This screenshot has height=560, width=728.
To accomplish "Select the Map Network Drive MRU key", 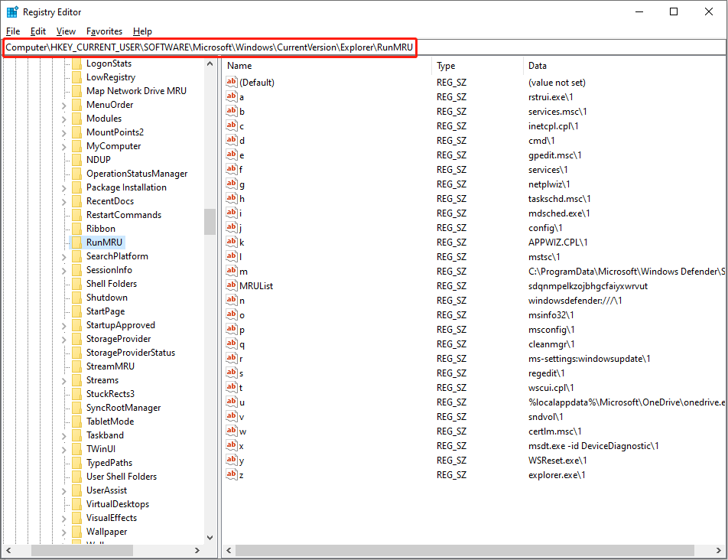I will coord(136,91).
